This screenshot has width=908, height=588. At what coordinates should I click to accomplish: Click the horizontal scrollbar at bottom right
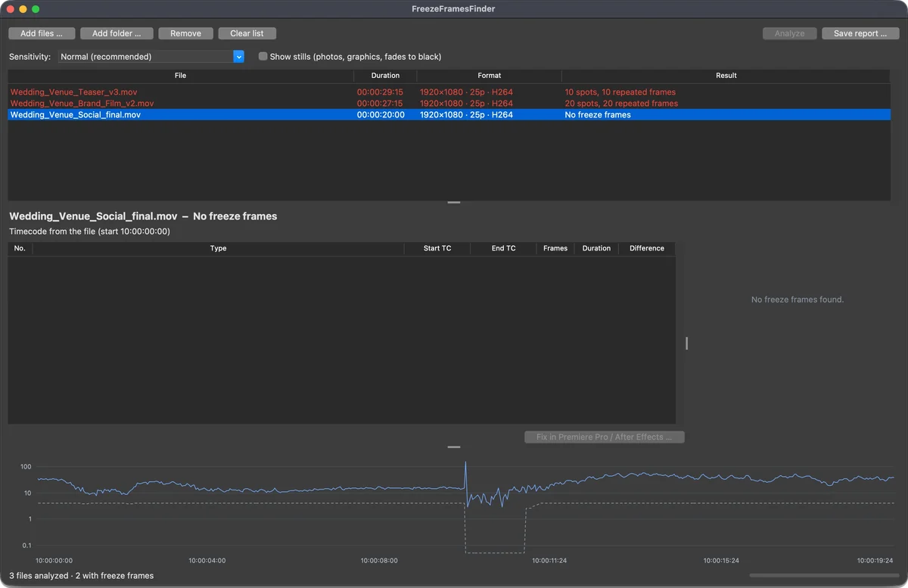(823, 576)
